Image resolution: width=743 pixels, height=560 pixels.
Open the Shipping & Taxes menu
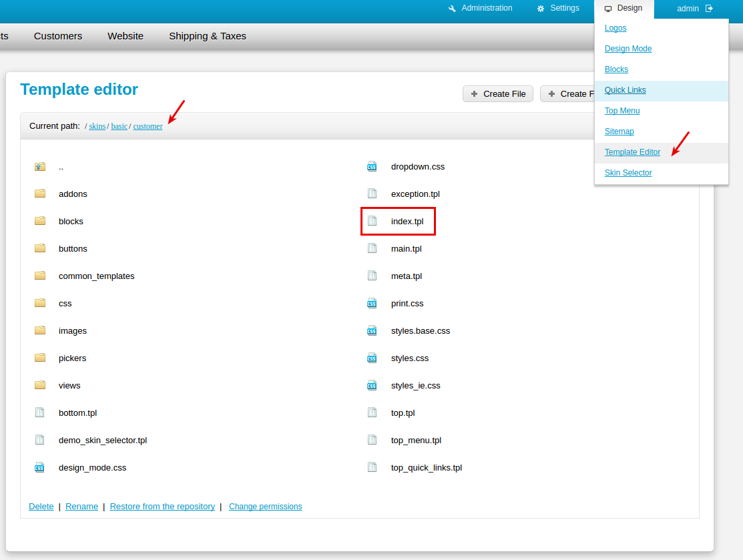point(208,36)
